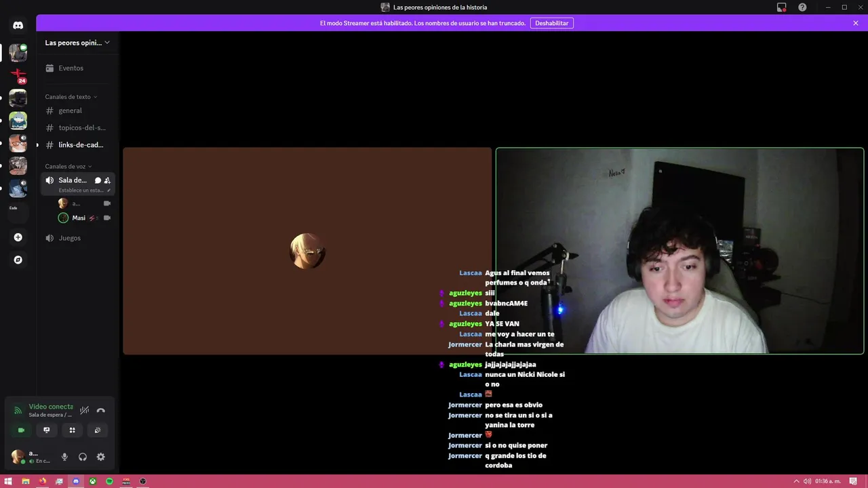Viewport: 868px width, 488px height.
Task: Open Windows Start menu
Action: click(x=8, y=481)
